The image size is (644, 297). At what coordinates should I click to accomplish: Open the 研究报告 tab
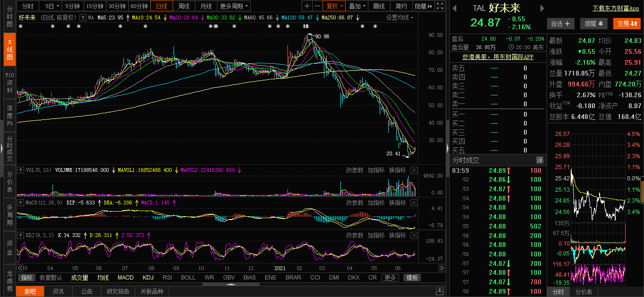coord(118,291)
